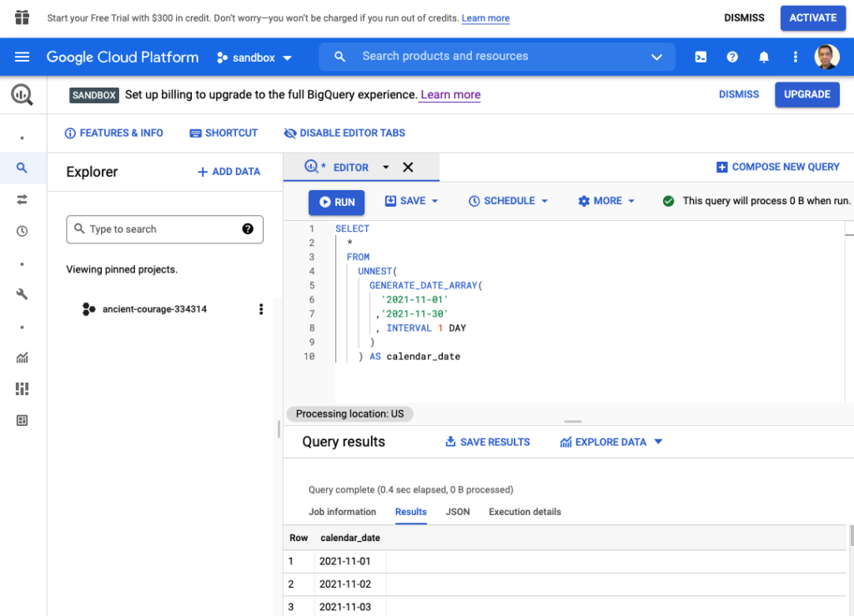Open Features & Info
Viewport: 854px width, 616px height.
point(113,133)
